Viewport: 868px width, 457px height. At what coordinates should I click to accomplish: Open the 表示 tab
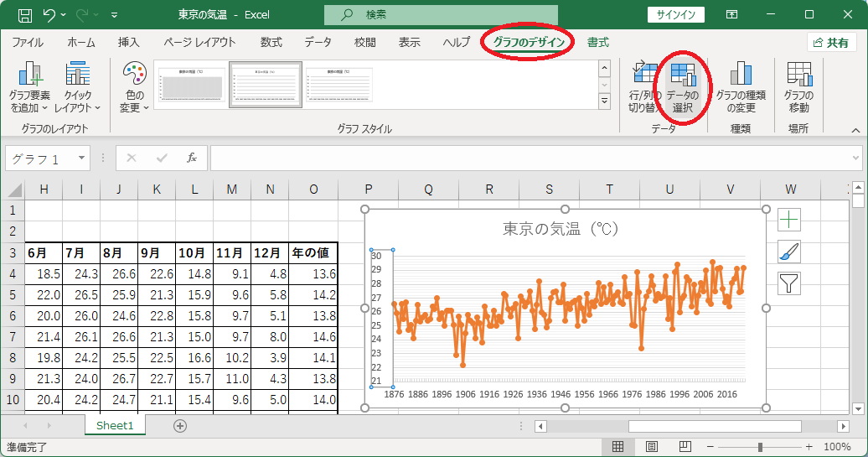coord(410,43)
